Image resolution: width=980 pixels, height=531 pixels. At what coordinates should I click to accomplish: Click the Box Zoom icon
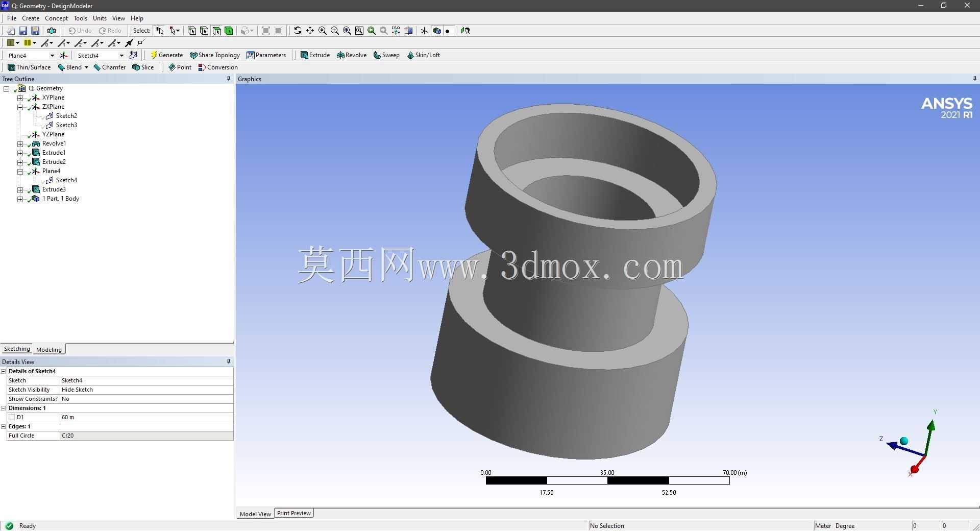pyautogui.click(x=335, y=31)
